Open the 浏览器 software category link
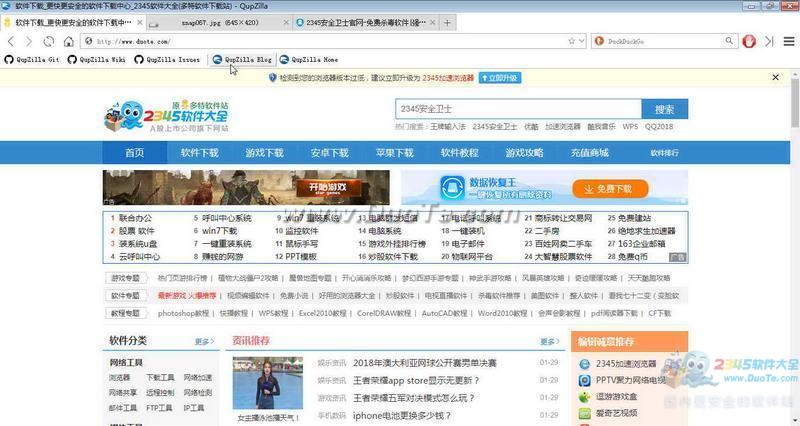800x426 pixels. click(119, 378)
